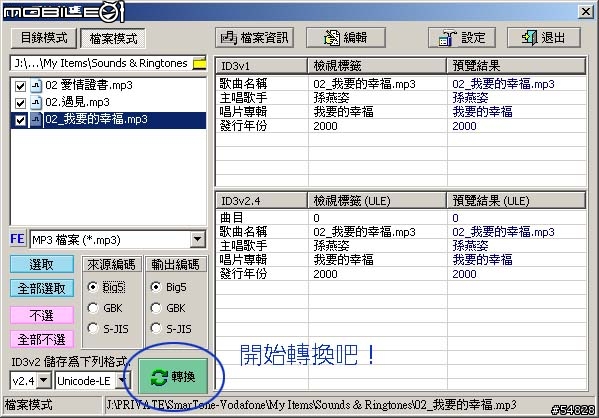Image resolution: width=599 pixels, height=418 pixels.
Task: Click music file icon of 02 愛情證書.mp3
Action: click(x=36, y=85)
